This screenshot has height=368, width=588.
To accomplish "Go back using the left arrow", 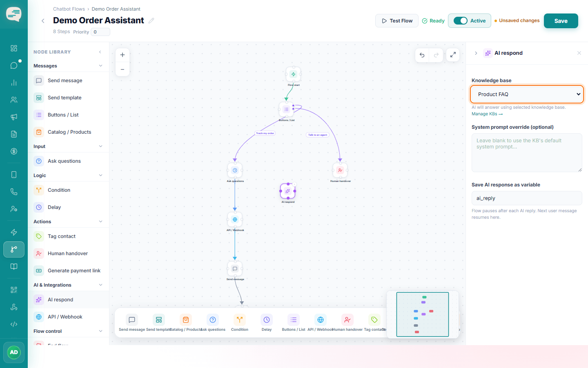I will (x=43, y=21).
